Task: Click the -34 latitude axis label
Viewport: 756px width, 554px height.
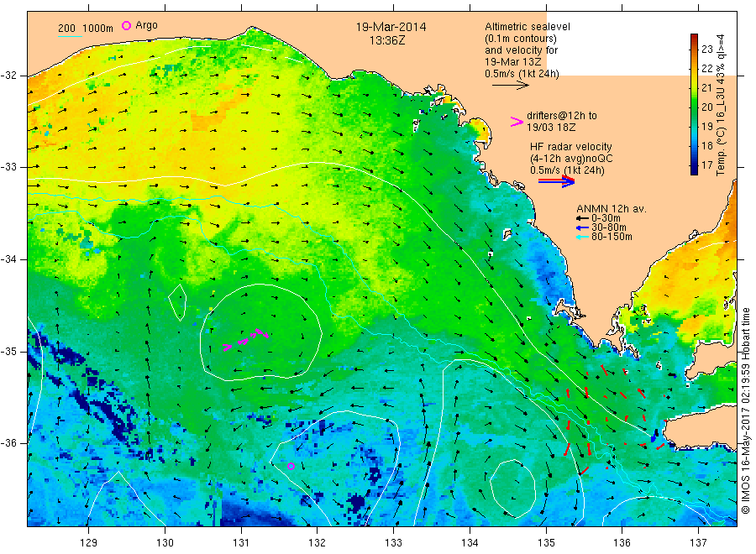Action: coord(8,259)
